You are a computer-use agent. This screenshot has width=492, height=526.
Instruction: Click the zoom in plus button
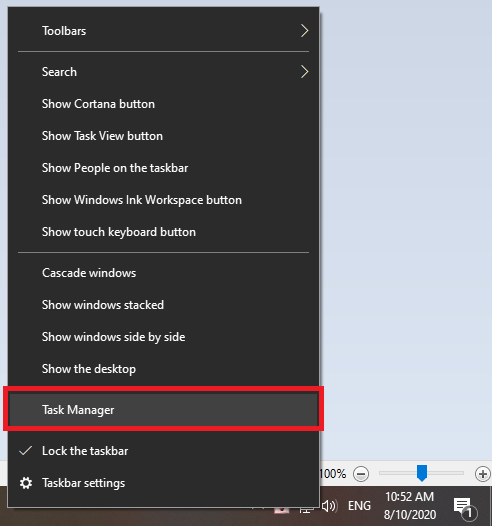click(x=483, y=474)
